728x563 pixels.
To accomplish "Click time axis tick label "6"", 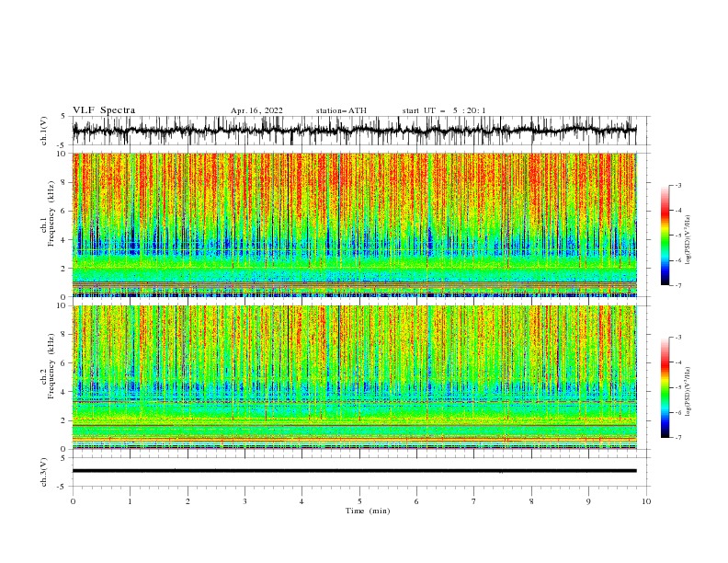I will [416, 501].
